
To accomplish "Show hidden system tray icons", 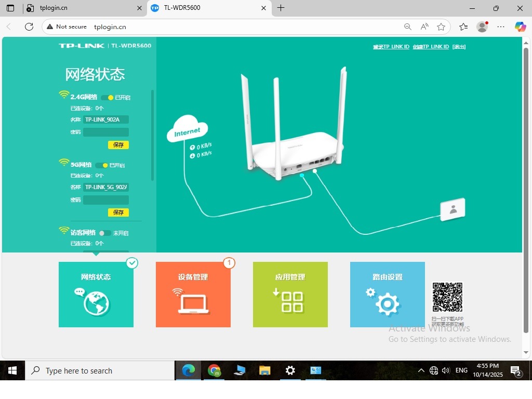I will pos(421,370).
